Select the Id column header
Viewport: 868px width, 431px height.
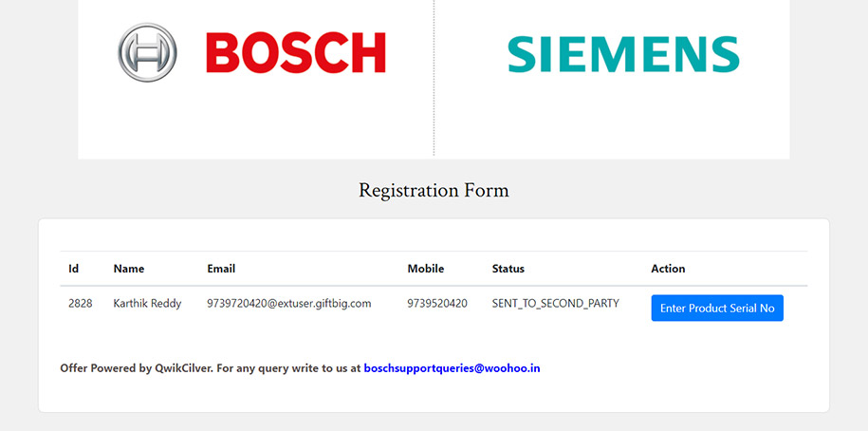click(73, 269)
